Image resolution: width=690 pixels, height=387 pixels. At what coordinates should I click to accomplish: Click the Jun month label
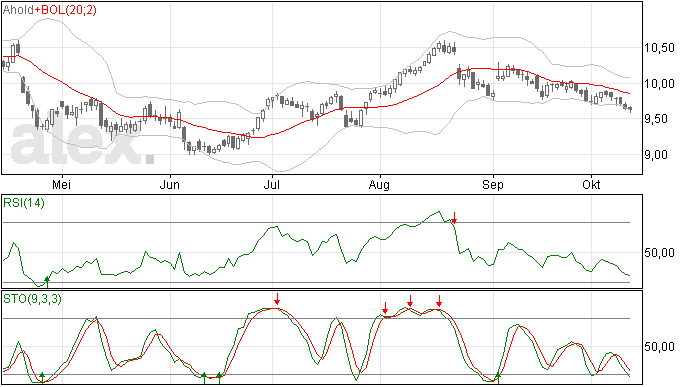point(169,184)
